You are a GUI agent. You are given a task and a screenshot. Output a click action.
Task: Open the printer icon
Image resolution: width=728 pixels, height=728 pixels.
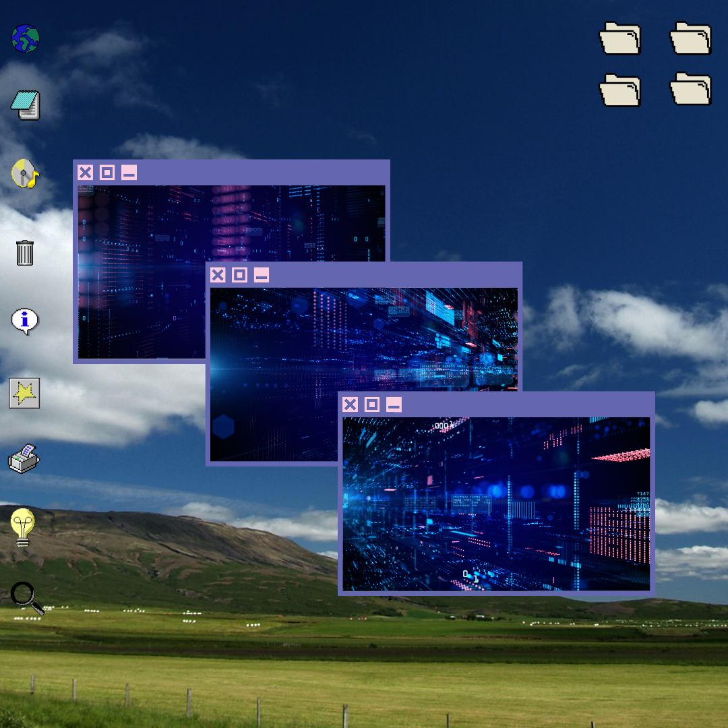24,459
